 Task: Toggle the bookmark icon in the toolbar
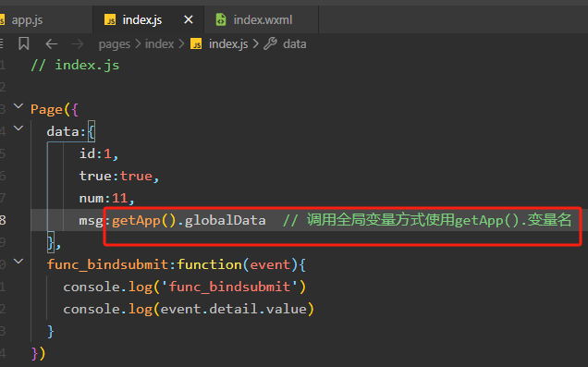(x=24, y=43)
